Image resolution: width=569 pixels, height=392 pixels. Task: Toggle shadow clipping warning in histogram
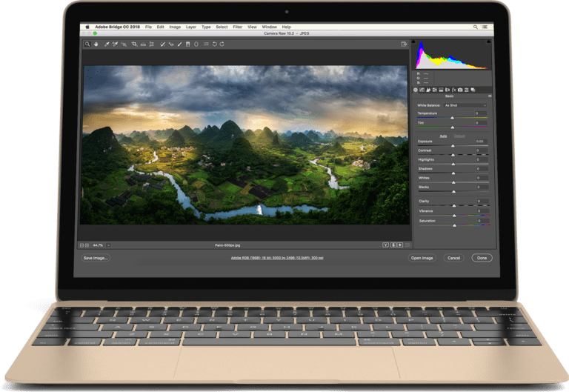tap(413, 41)
